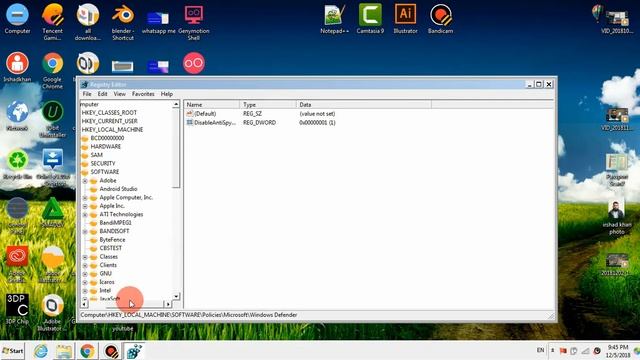Click the tree vertical scrollbar up arrow

[x=176, y=104]
